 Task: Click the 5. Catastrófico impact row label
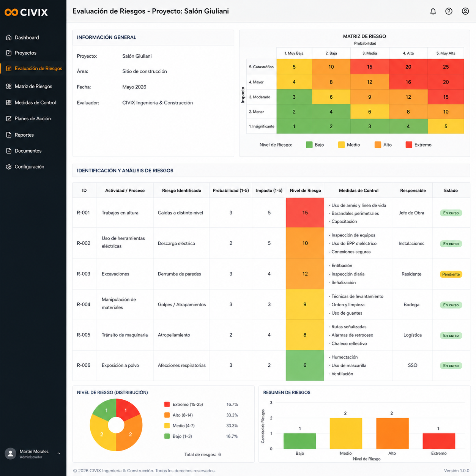[x=261, y=67]
